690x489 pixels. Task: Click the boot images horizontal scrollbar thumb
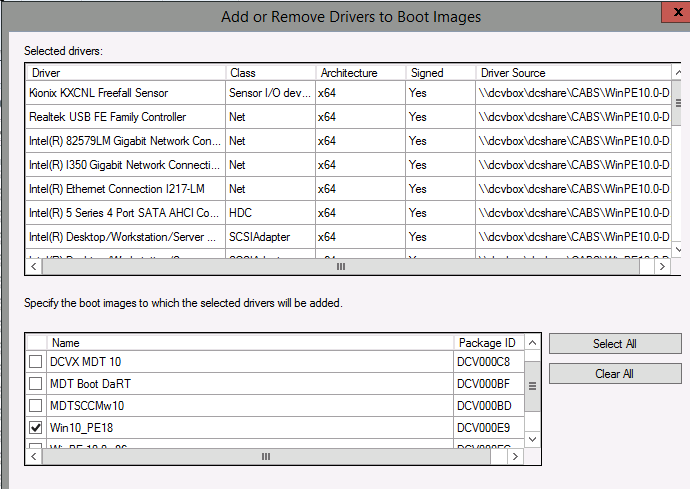tap(266, 456)
